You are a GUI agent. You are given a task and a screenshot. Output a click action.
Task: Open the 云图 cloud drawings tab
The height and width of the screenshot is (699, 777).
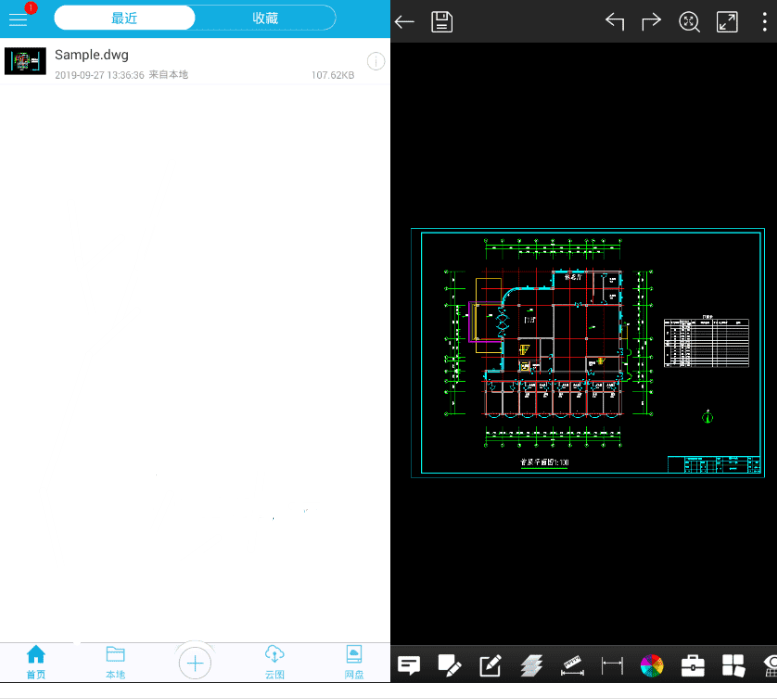click(274, 661)
